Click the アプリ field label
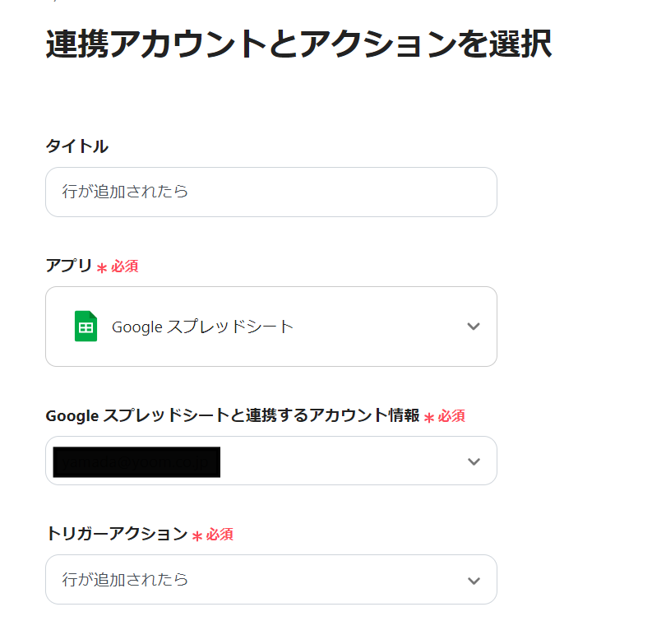The image size is (652, 644). 68,266
